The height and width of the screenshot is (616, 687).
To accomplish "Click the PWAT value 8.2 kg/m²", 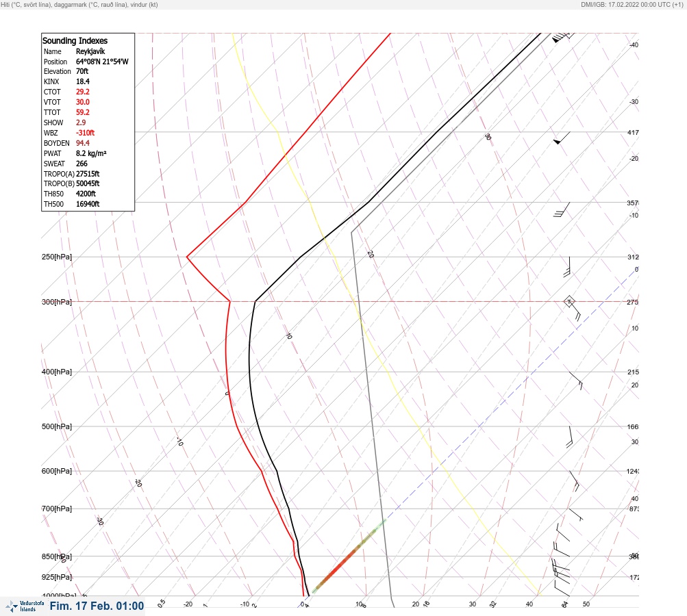I will pyautogui.click(x=91, y=153).
